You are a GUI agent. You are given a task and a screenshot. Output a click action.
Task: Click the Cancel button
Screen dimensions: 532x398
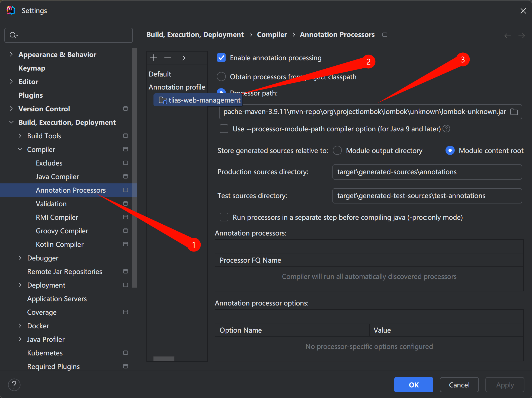pos(459,385)
